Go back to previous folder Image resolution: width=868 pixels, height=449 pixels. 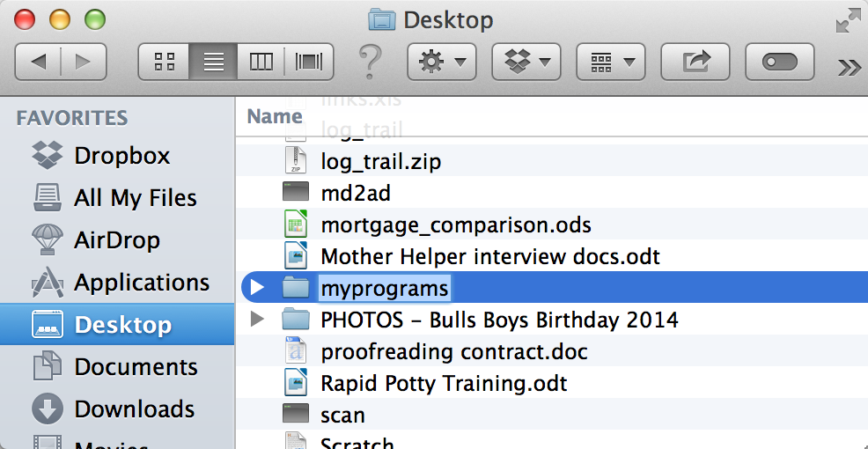coord(39,62)
